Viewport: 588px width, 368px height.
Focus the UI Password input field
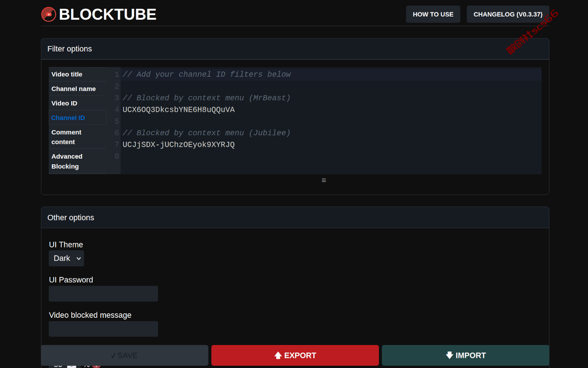103,293
